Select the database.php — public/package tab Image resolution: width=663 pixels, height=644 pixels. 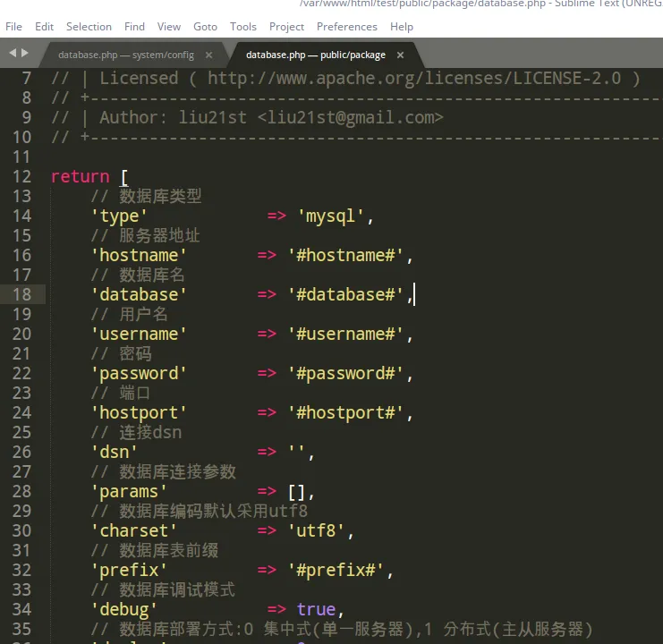click(315, 55)
